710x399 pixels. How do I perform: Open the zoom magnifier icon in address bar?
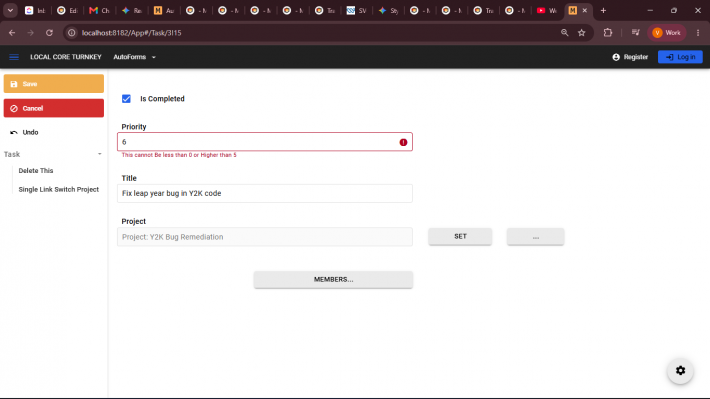565,33
